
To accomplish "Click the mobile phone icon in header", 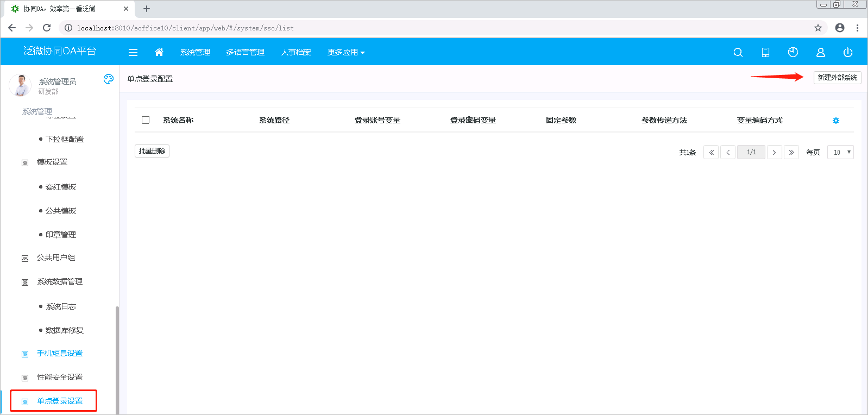I will 765,52.
